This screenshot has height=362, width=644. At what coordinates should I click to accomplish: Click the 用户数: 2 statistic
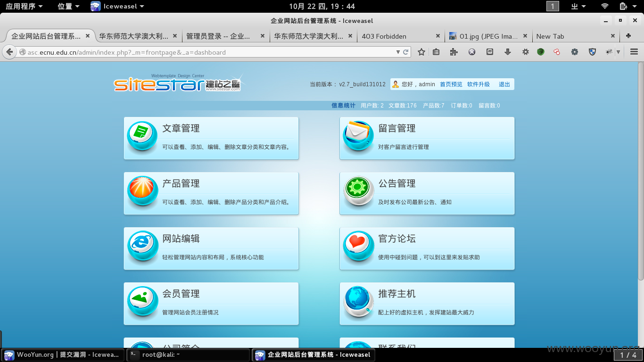[372, 106]
